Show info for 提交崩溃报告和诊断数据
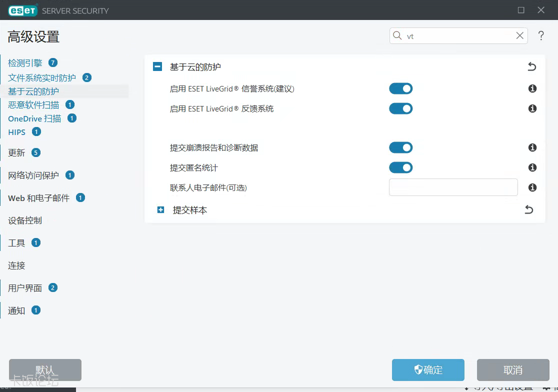The width and height of the screenshot is (558, 392). pos(532,147)
